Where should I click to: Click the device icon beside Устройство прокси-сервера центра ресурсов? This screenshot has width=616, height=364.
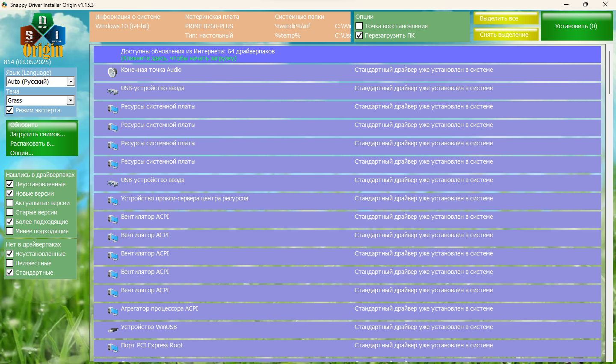(113, 201)
